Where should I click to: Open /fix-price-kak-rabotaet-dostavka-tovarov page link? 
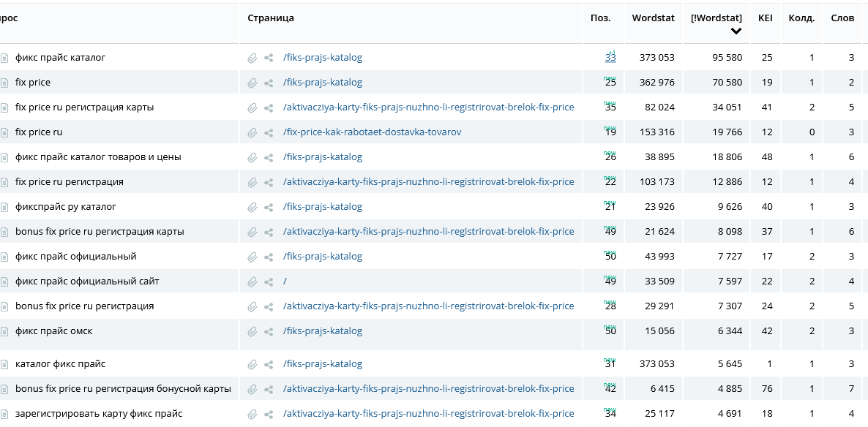(372, 132)
